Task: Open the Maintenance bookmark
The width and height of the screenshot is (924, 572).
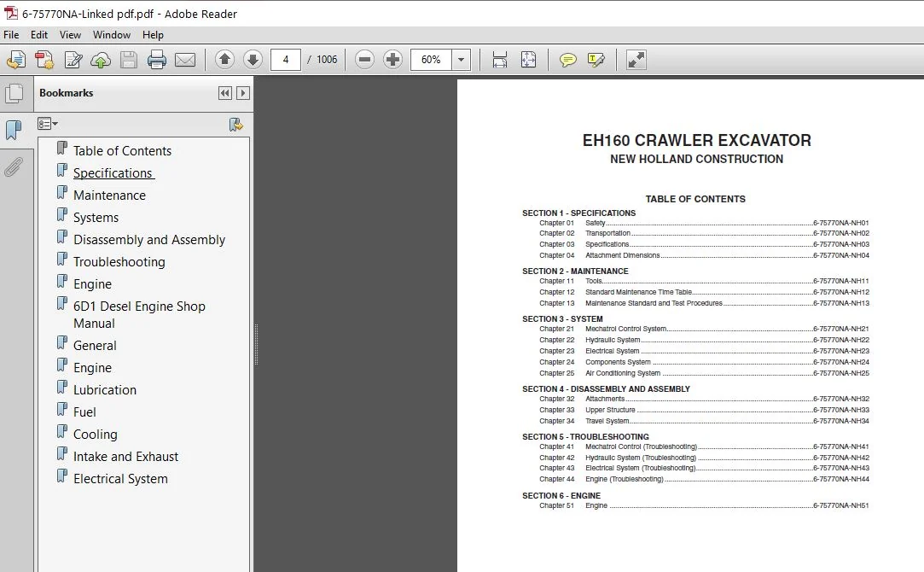Action: (x=109, y=196)
